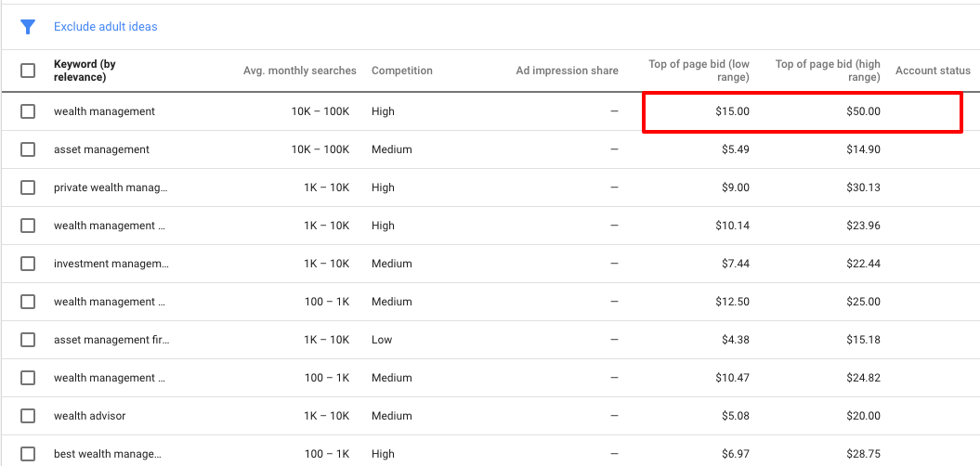
Task: Check the private wealth management row checkbox
Action: point(28,188)
